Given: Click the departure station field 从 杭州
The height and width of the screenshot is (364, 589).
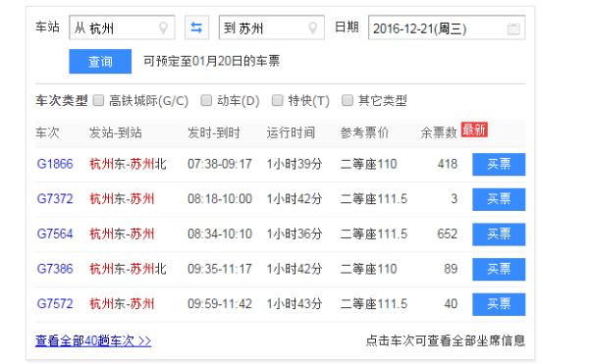Looking at the screenshot, I should click(122, 27).
